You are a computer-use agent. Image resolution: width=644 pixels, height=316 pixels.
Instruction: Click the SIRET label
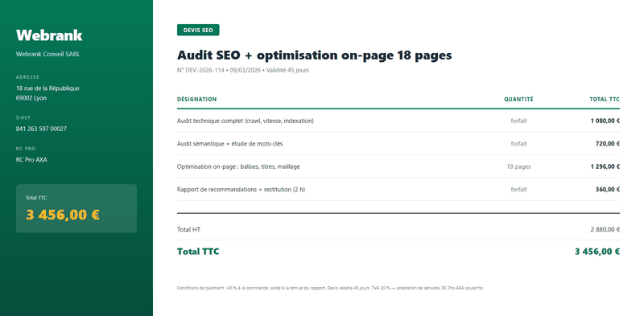point(23,117)
